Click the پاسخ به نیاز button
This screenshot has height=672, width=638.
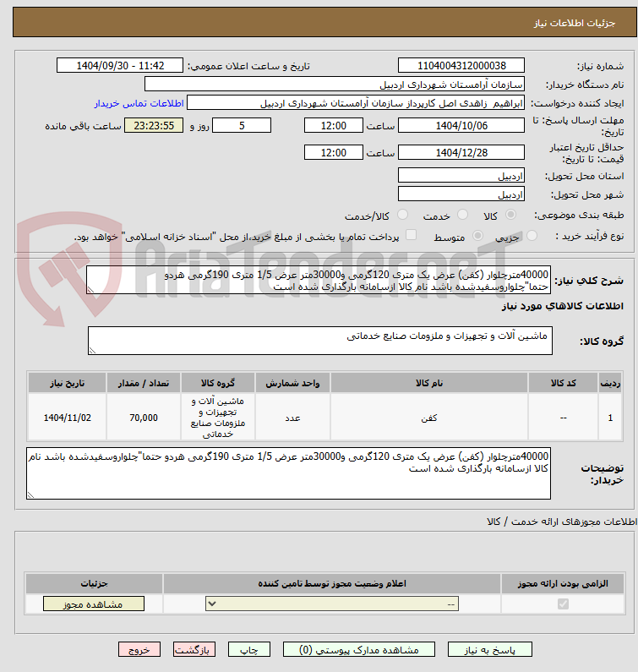(490, 650)
